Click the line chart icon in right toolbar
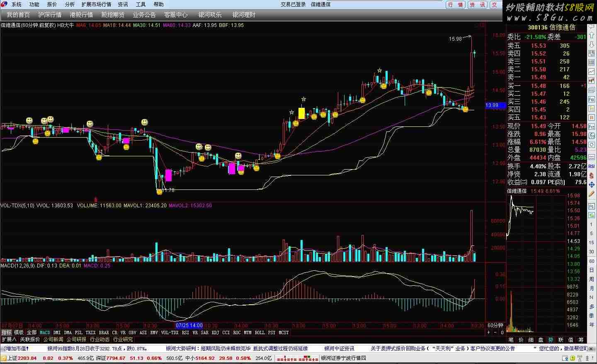The width and height of the screenshot is (597, 364). (x=592, y=72)
